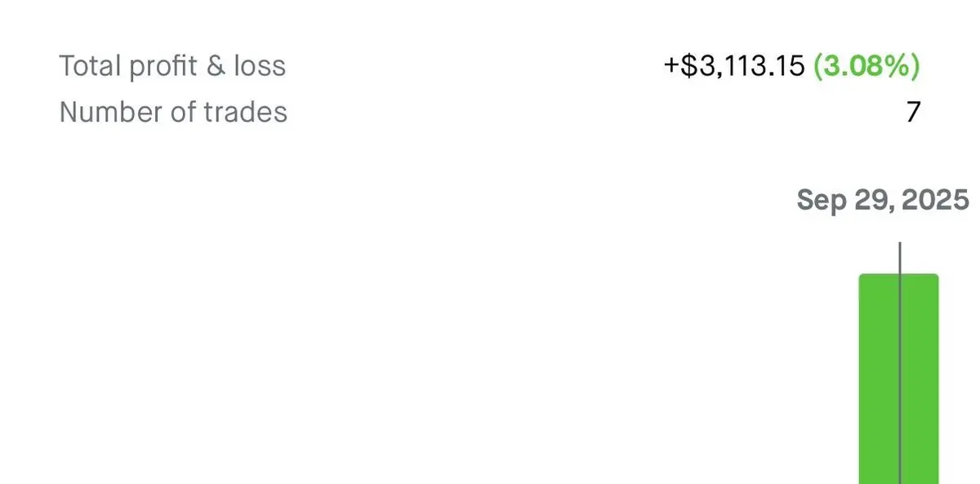Select the +$3,113.15 profit amount
This screenshot has height=484, width=980.
[x=734, y=66]
